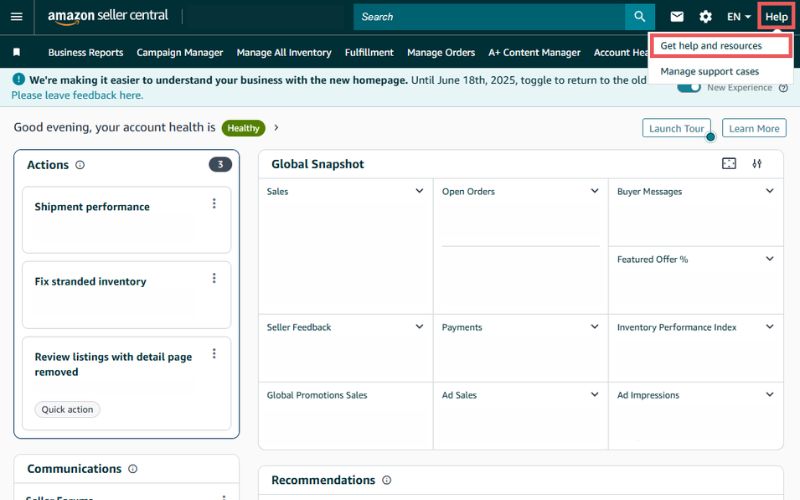Image resolution: width=800 pixels, height=500 pixels.
Task: Click the Quick action button
Action: point(67,409)
